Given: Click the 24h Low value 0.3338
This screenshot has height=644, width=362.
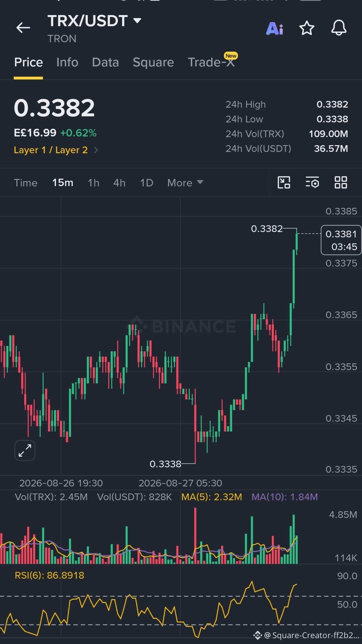Looking at the screenshot, I should click(332, 119).
